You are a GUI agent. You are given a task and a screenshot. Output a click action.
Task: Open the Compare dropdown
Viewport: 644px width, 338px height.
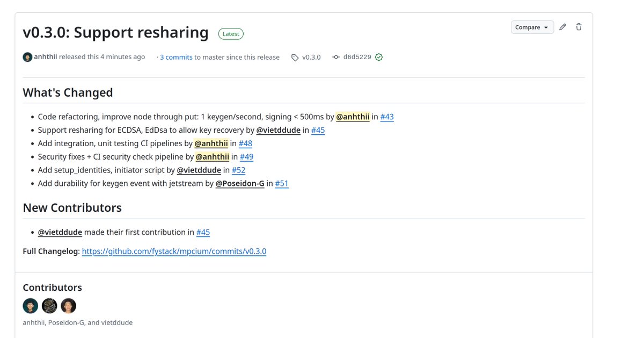pos(532,27)
